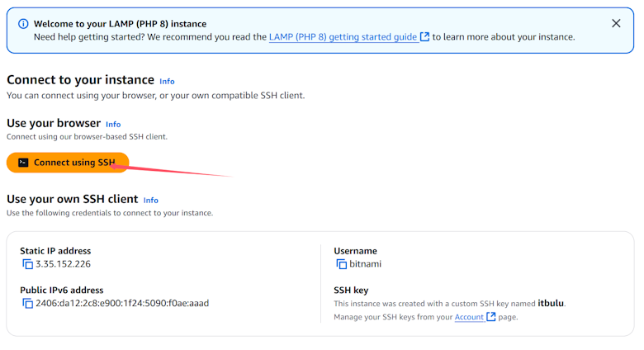Dismiss the welcome banner with the X
The image size is (644, 350).
pos(616,23)
